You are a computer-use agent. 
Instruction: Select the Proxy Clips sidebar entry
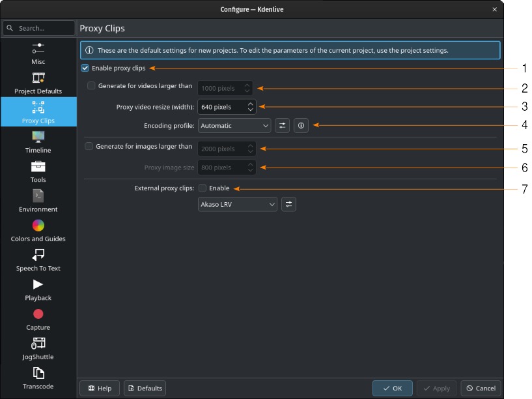[x=38, y=111]
